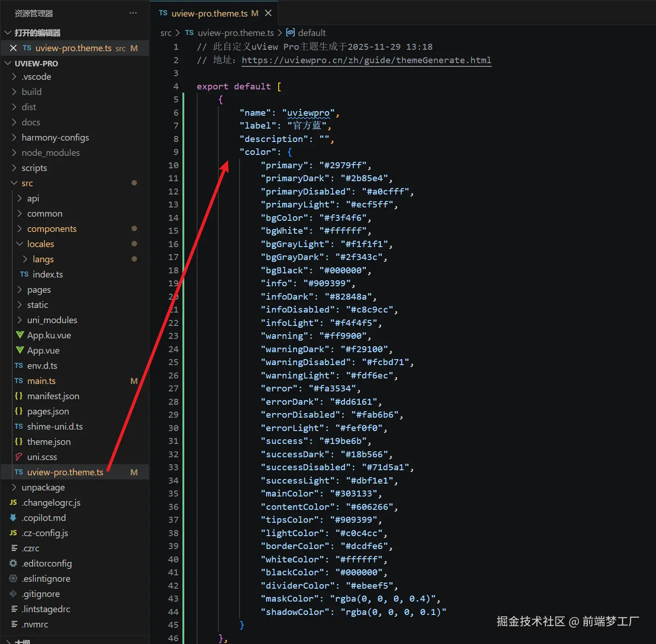
Task: Click the "success" value #19be6b
Action: point(343,441)
